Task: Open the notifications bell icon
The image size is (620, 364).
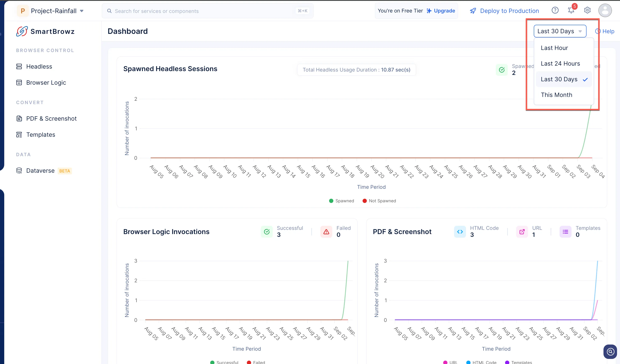Action: pyautogui.click(x=571, y=10)
